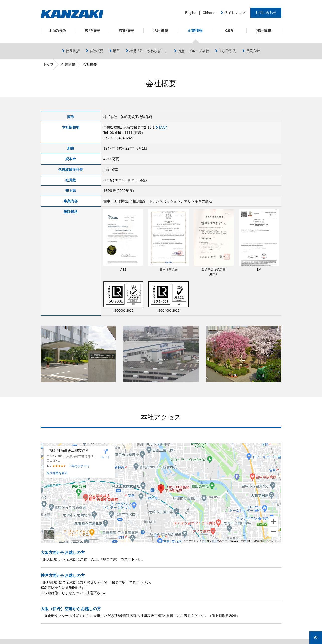Go to 社是「和（やわらぎ）」 subpage
Image resolution: width=322 pixels, height=644 pixels.
click(147, 51)
